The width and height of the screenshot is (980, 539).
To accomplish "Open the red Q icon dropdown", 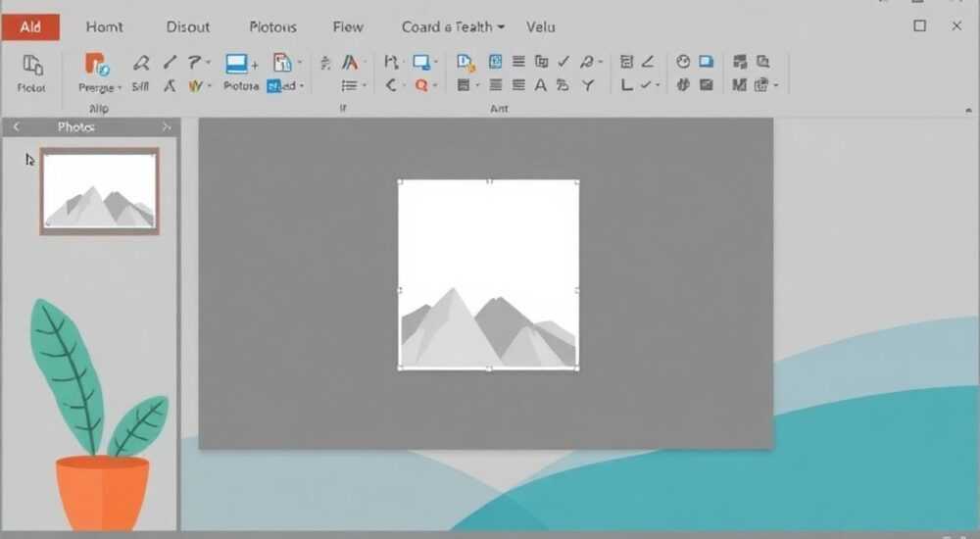I will (436, 85).
